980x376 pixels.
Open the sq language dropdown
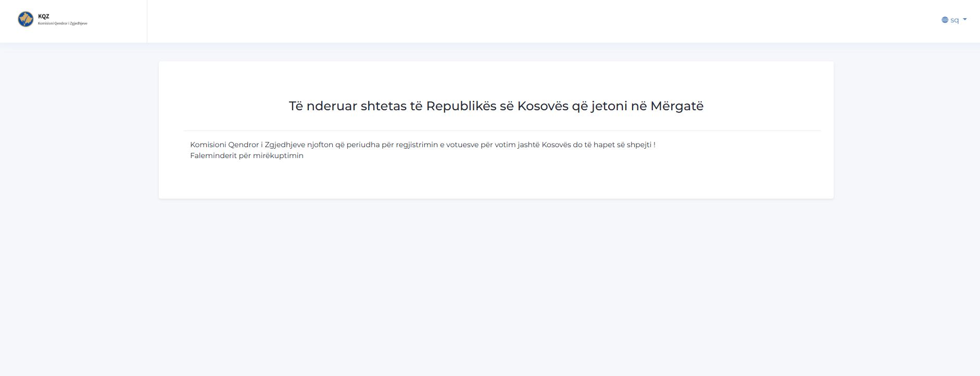(x=954, y=20)
